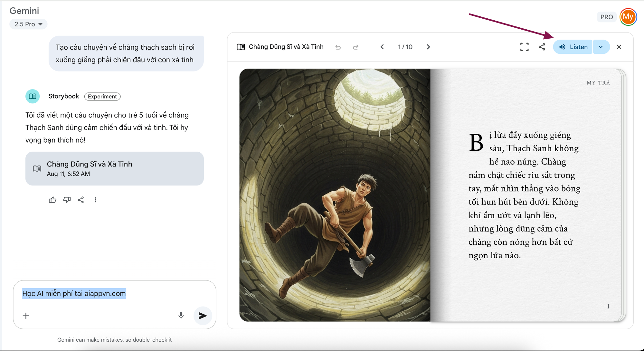Image resolution: width=644 pixels, height=351 pixels.
Task: Open more options three-dot menu
Action: (95, 200)
